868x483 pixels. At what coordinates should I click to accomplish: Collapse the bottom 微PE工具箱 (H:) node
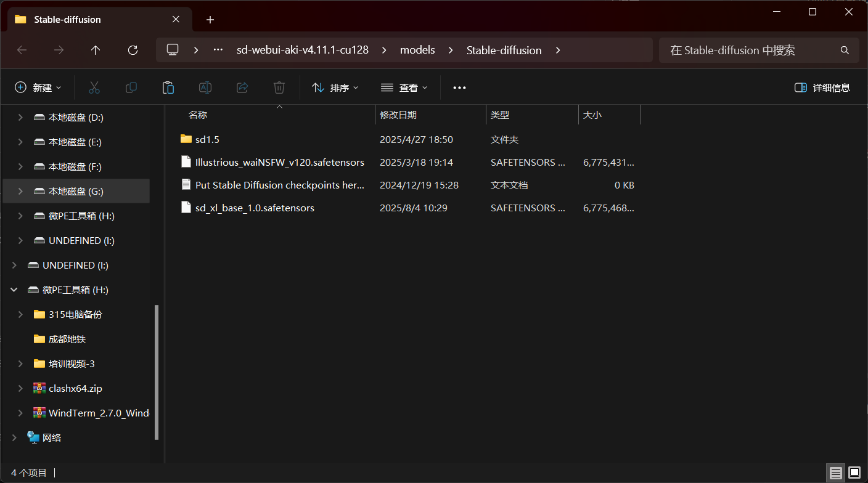pyautogui.click(x=14, y=290)
